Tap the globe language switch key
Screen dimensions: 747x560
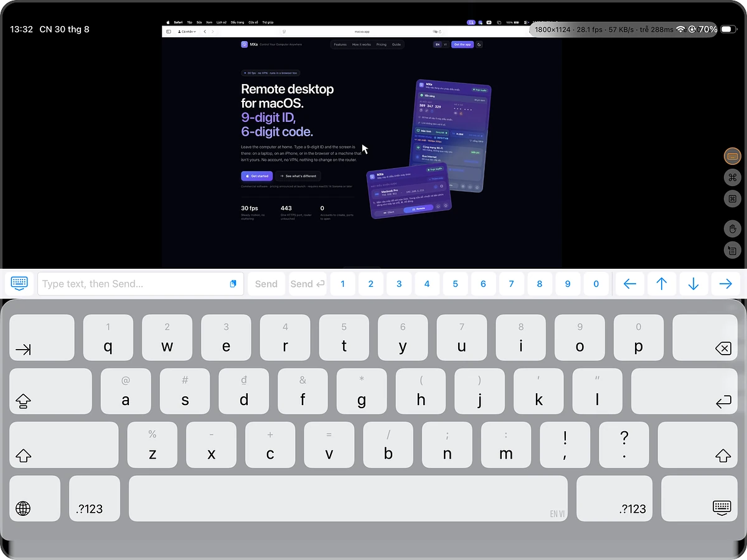click(x=35, y=498)
